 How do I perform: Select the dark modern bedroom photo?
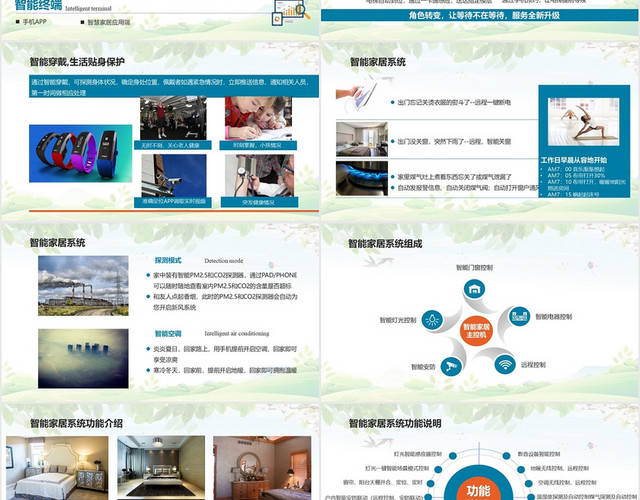click(161, 468)
